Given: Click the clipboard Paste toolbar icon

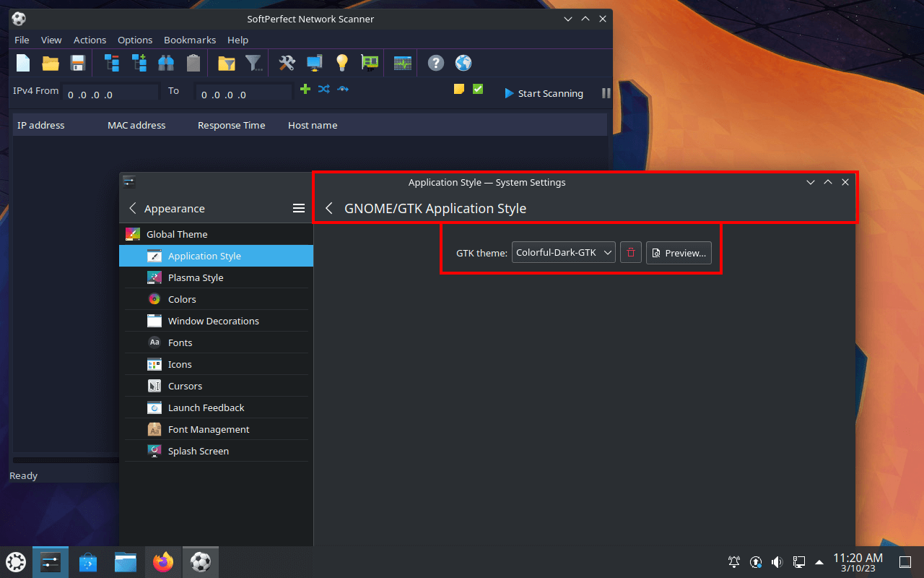Looking at the screenshot, I should click(x=193, y=63).
